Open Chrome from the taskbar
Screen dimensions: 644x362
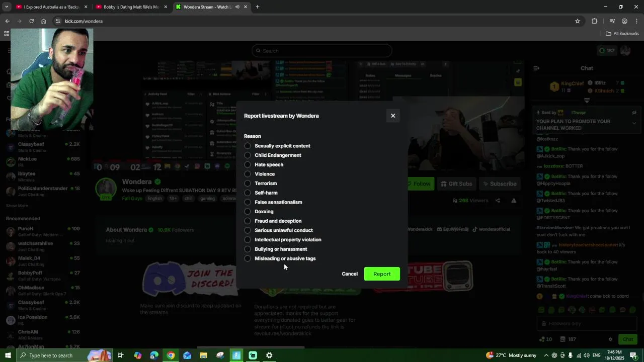pyautogui.click(x=171, y=355)
